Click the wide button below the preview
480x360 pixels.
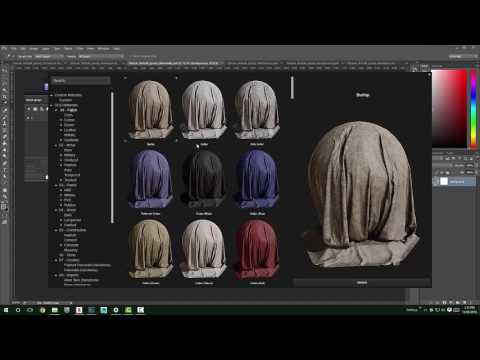click(x=362, y=283)
